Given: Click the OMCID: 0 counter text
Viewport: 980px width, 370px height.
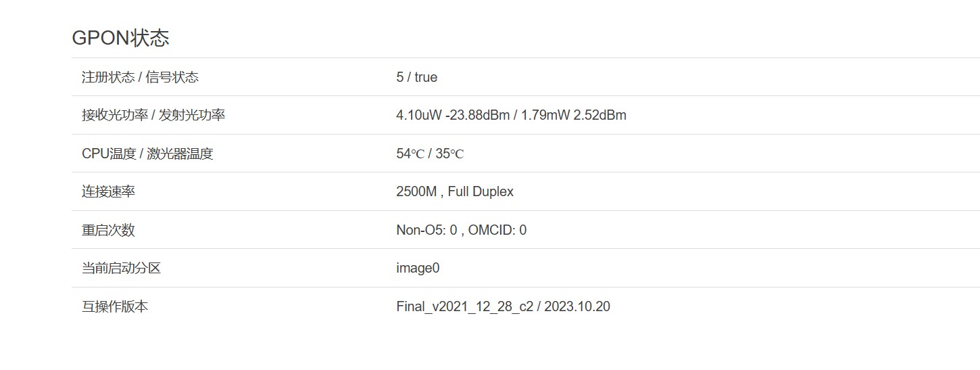Looking at the screenshot, I should point(497,230).
